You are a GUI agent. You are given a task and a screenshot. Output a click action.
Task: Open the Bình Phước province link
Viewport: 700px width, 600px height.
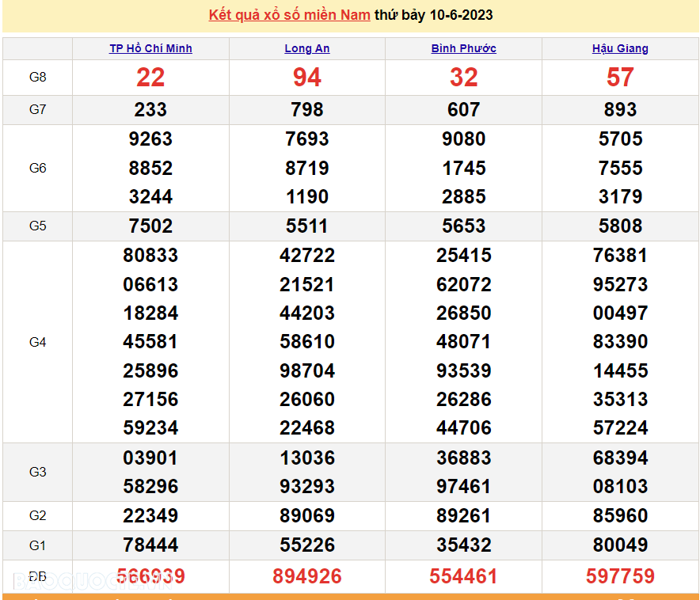[x=463, y=48]
